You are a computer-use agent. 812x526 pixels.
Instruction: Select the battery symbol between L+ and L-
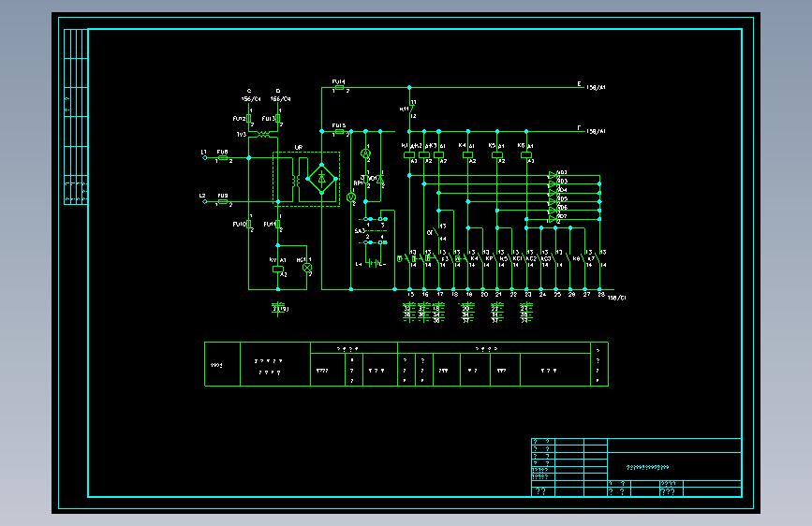click(373, 264)
